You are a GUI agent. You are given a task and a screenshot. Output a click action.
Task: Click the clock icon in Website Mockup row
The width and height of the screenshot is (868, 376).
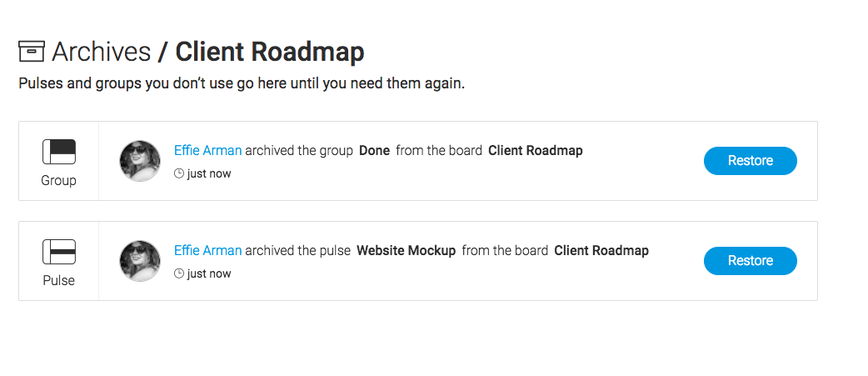click(179, 273)
